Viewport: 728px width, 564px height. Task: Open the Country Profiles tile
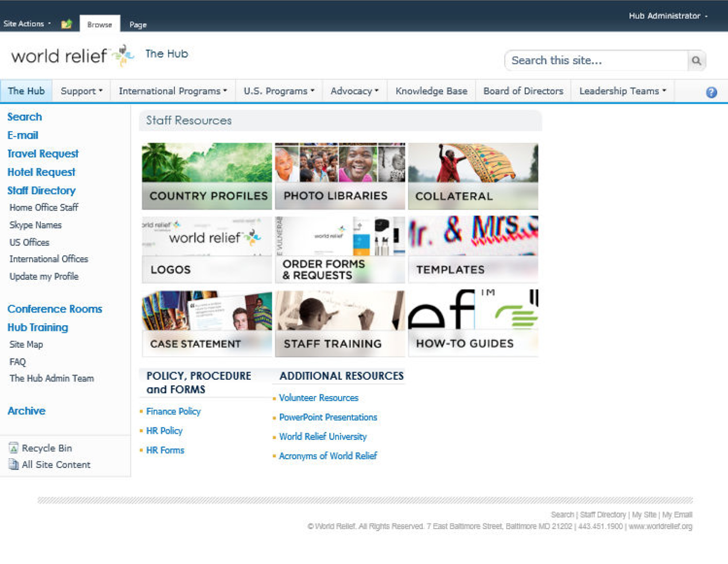click(207, 176)
